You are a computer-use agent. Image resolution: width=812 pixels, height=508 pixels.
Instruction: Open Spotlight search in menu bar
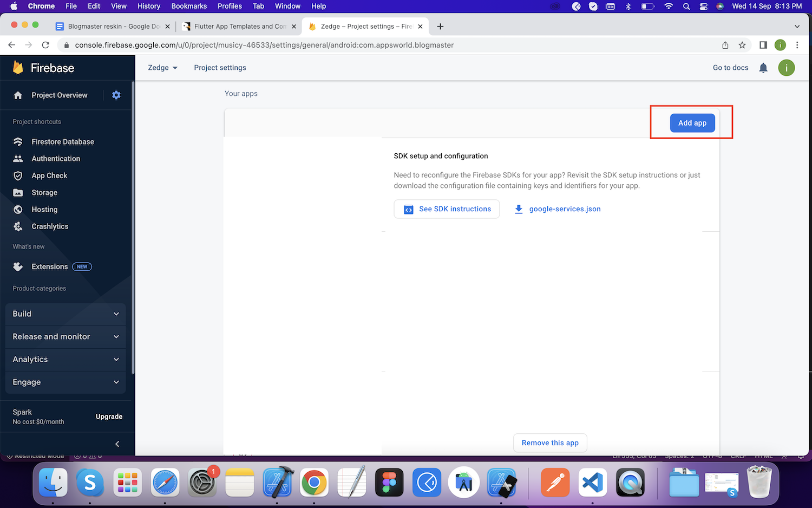[x=686, y=6]
